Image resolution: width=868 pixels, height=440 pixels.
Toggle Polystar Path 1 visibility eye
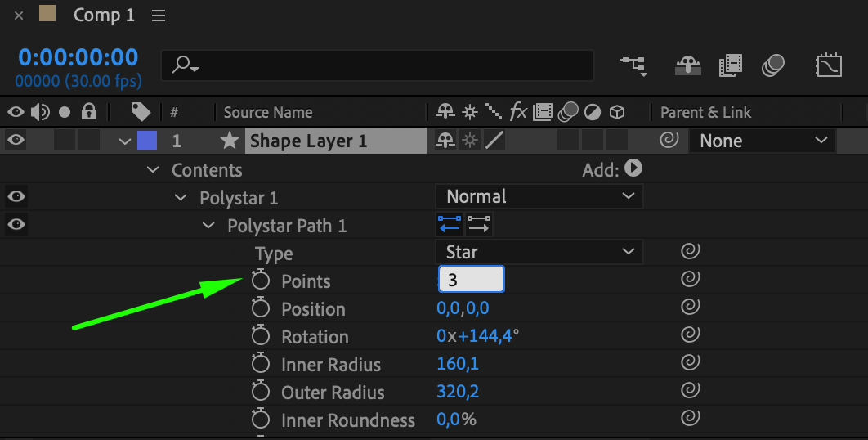point(16,224)
